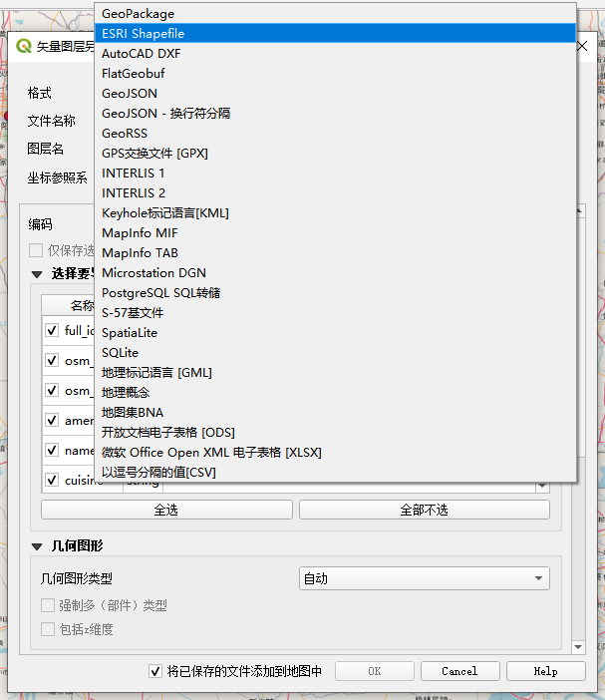Toggle the cuisine field checkbox
The image size is (605, 700).
pyautogui.click(x=52, y=480)
